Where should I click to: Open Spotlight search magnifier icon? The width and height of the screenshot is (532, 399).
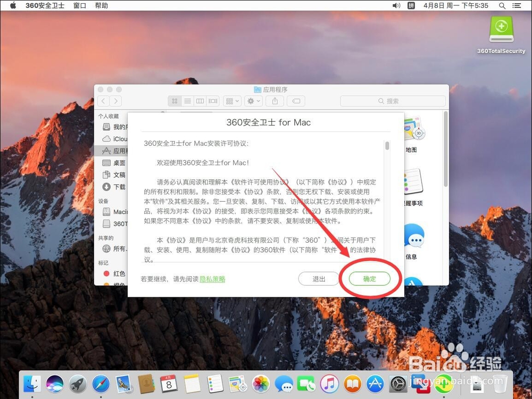point(502,5)
